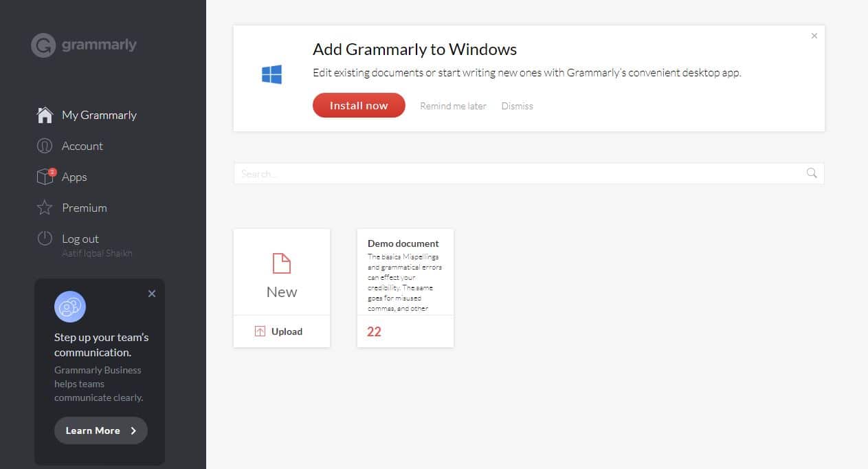Open My Grammarly from the sidebar

pos(99,115)
